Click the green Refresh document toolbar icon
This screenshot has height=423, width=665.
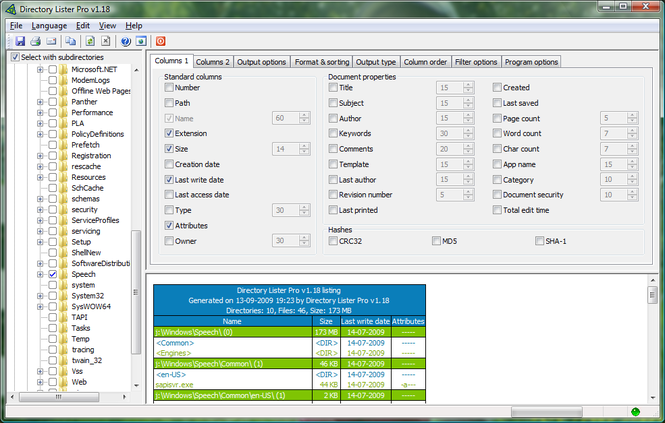coord(90,41)
